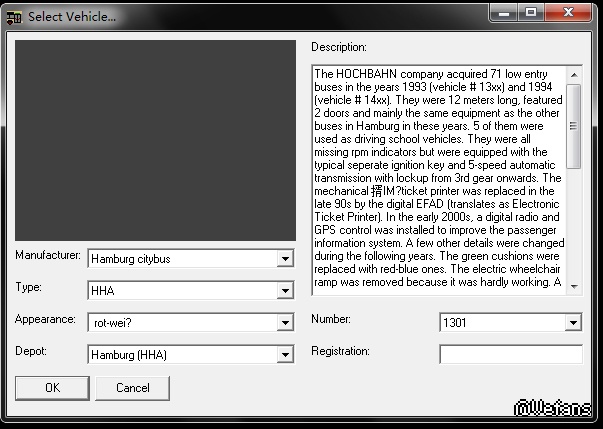Expand the Type dropdown showing HHA
Image resolution: width=603 pixels, height=429 pixels.
pyautogui.click(x=286, y=291)
